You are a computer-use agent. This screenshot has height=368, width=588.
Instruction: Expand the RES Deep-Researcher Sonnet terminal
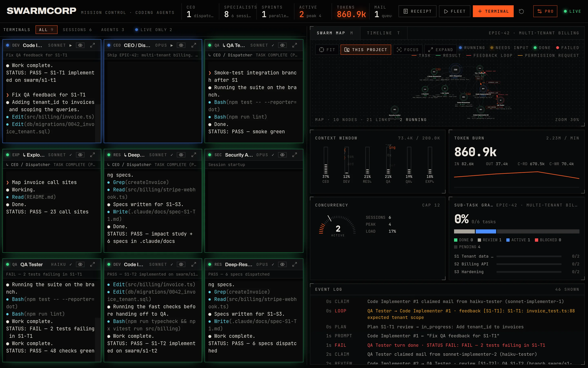(x=194, y=155)
